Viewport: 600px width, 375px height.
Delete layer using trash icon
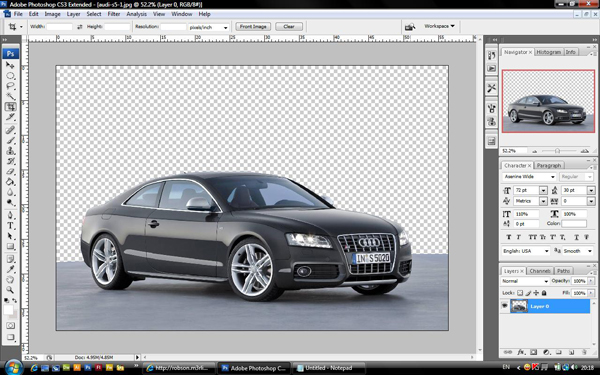coord(584,352)
